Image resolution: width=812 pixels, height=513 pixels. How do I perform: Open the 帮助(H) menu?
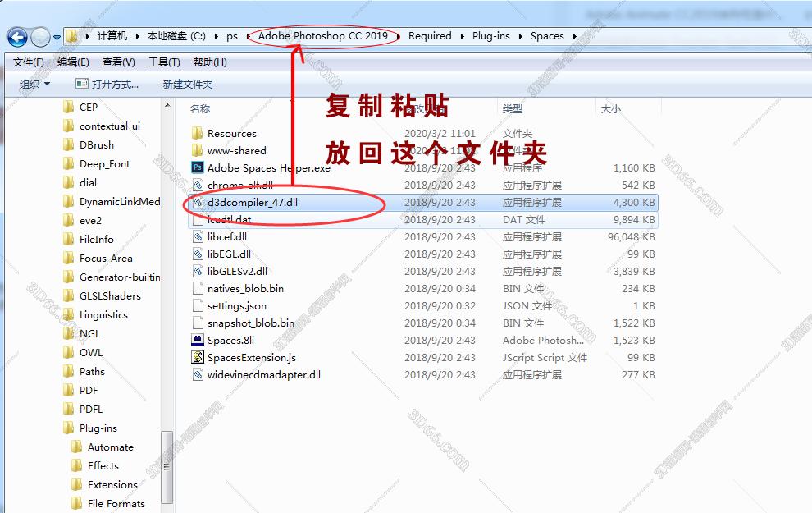(x=210, y=62)
